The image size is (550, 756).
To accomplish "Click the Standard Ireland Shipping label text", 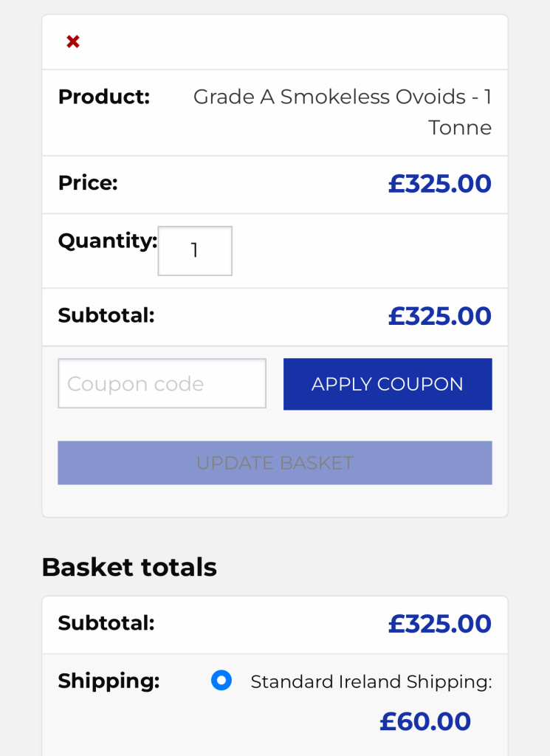I will (x=371, y=682).
